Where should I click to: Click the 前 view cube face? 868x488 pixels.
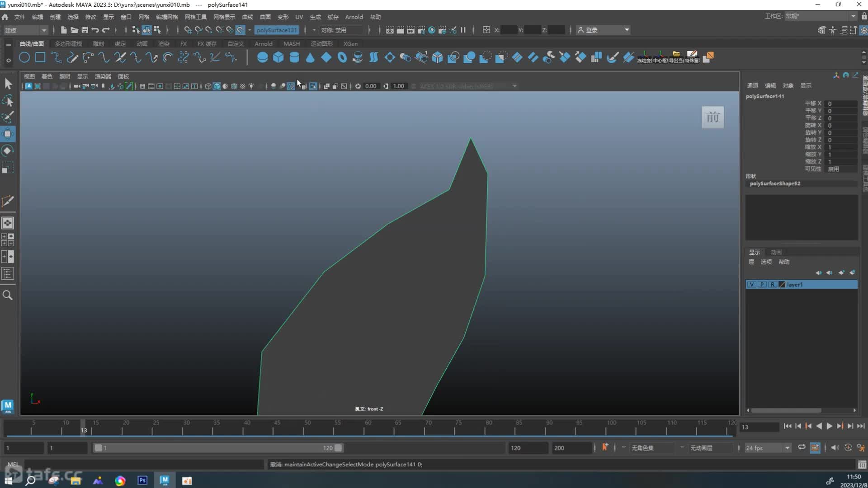pyautogui.click(x=713, y=117)
